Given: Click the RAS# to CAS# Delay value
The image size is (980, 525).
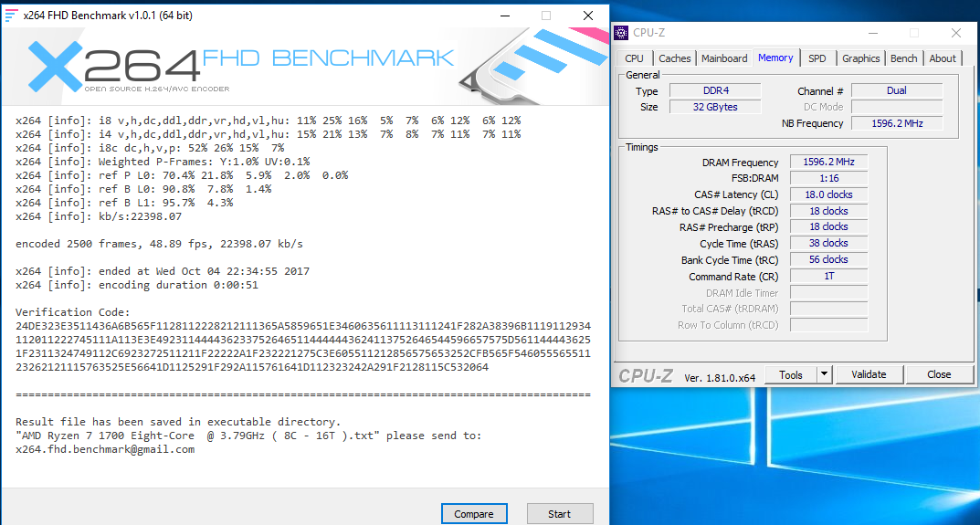Looking at the screenshot, I should point(828,211).
